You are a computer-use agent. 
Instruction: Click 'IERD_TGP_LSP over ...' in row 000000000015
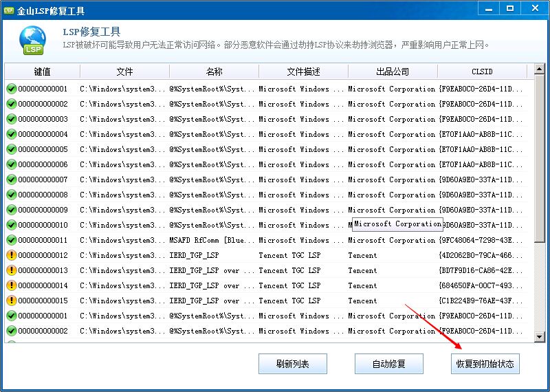click(212, 301)
